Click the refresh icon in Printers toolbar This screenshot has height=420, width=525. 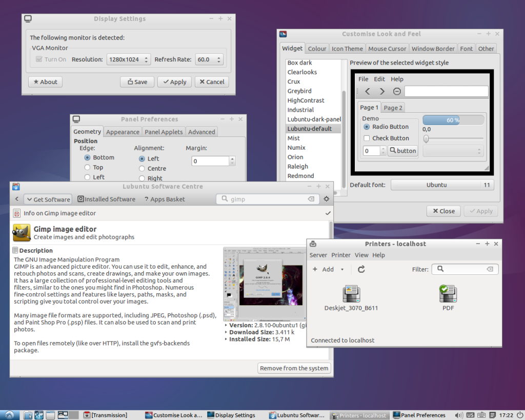361,269
